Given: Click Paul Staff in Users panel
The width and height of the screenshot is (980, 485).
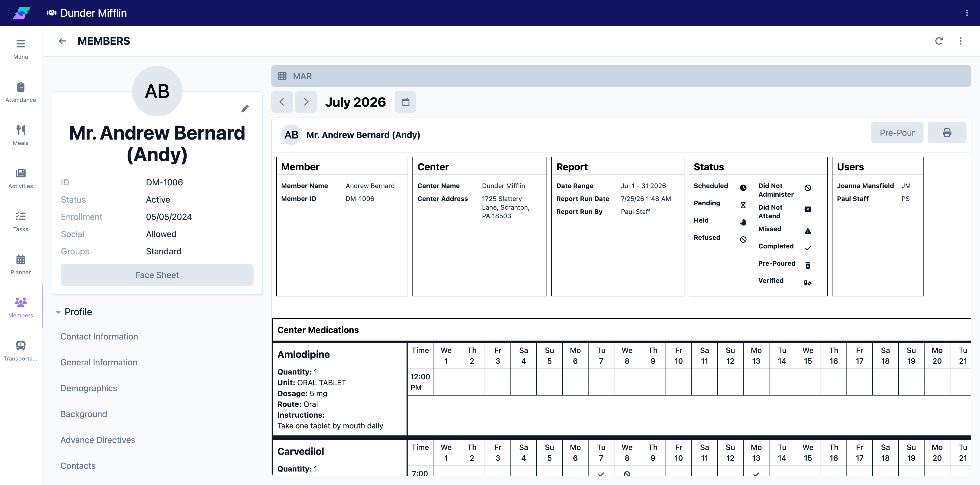Looking at the screenshot, I should click(853, 199).
